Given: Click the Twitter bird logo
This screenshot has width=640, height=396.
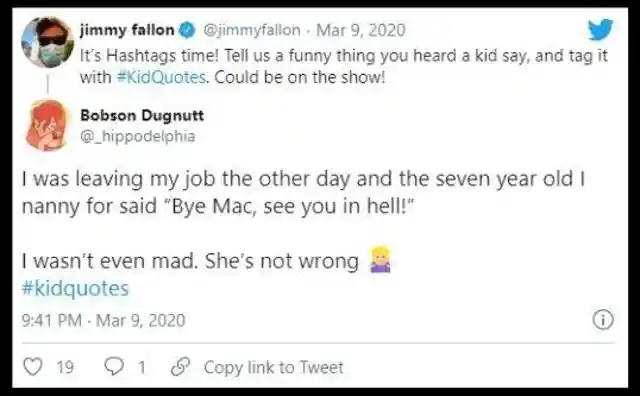Looking at the screenshot, I should (601, 29).
